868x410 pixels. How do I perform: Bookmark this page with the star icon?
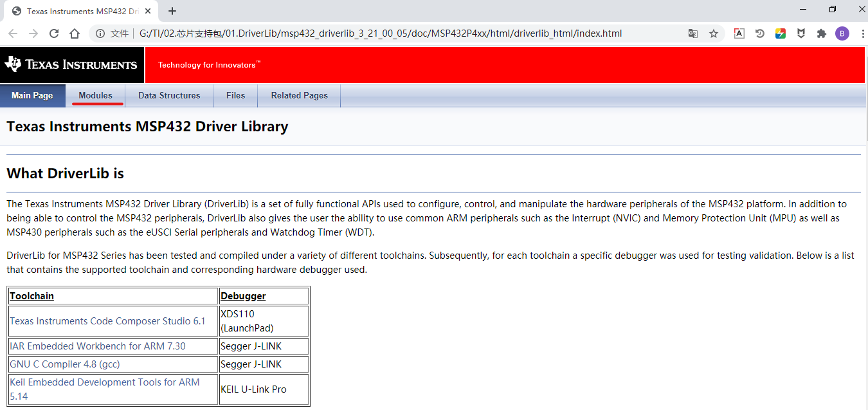point(714,33)
